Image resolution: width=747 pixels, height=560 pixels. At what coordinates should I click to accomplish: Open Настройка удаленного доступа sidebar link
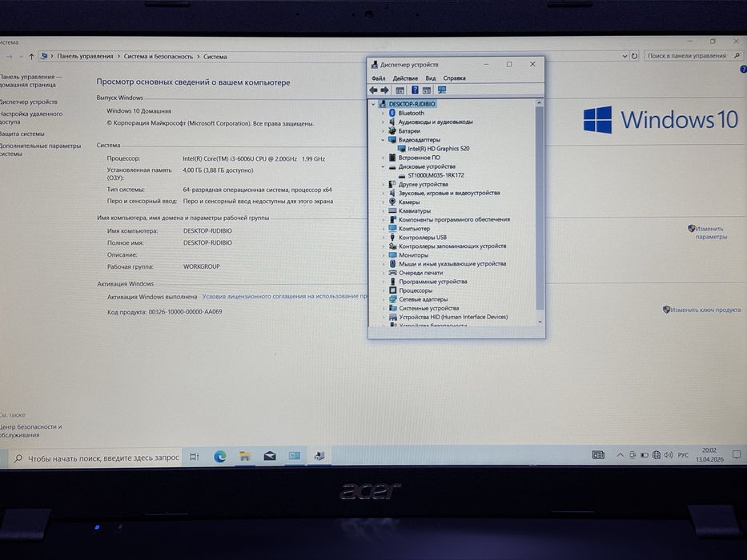31,118
